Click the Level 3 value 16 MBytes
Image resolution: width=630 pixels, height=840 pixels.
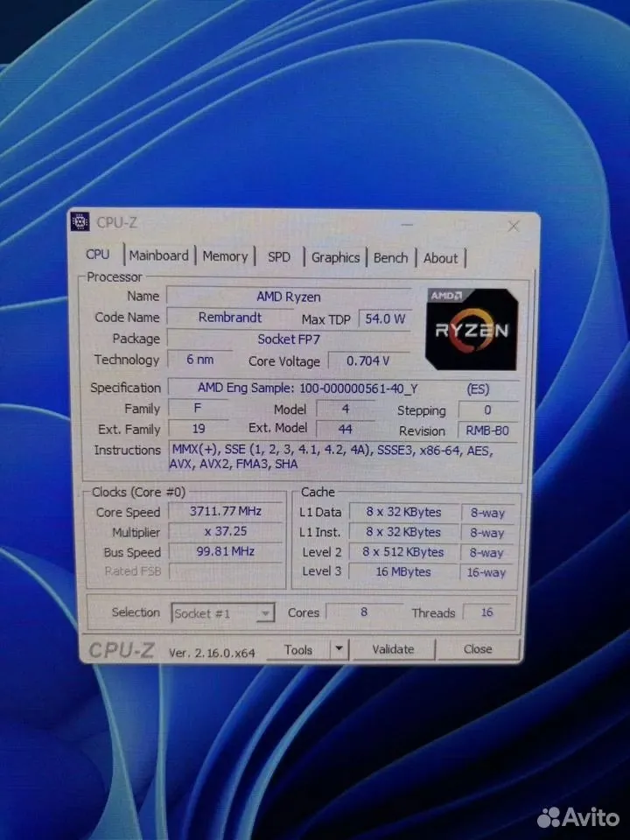click(x=403, y=571)
